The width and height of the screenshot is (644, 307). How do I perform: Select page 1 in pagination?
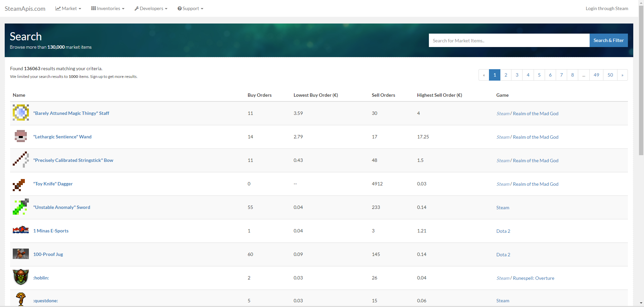(495, 75)
